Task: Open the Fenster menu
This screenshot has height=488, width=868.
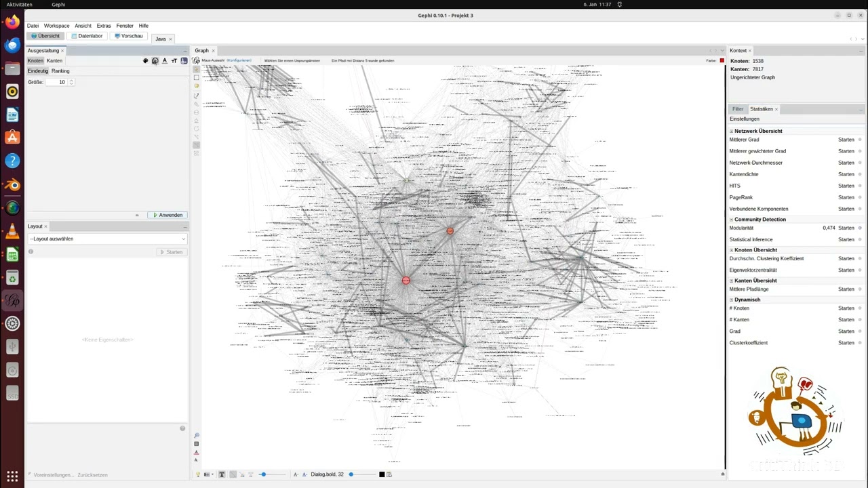Action: click(125, 26)
